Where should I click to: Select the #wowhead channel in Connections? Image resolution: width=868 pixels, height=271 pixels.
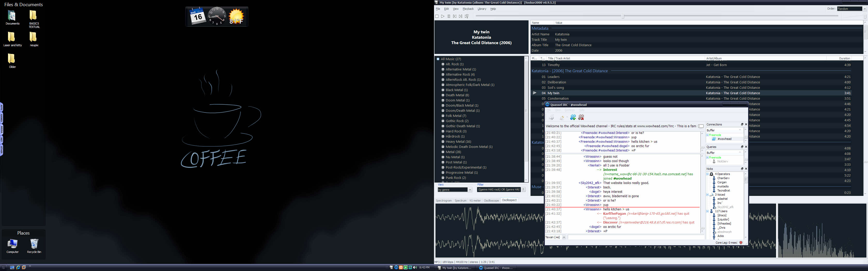(x=724, y=139)
